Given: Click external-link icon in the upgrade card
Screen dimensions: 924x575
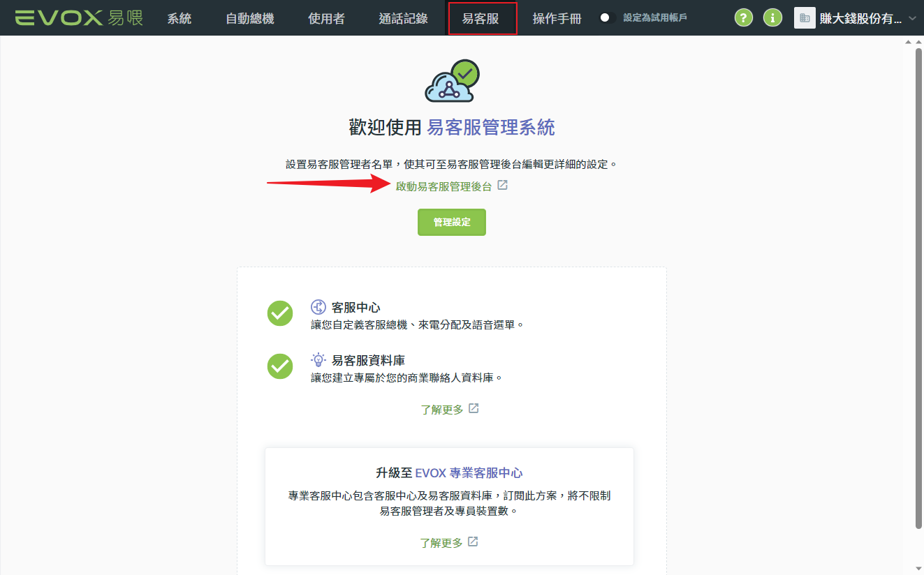Looking at the screenshot, I should tap(473, 542).
